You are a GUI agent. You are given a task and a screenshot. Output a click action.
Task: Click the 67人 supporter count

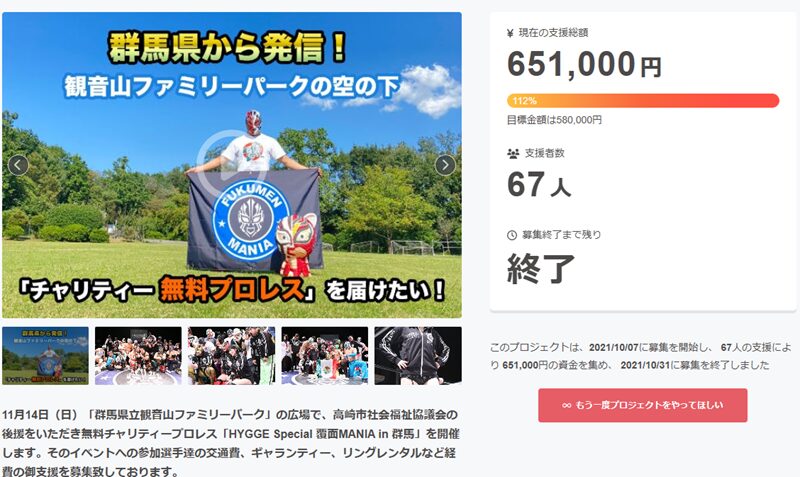click(x=539, y=185)
